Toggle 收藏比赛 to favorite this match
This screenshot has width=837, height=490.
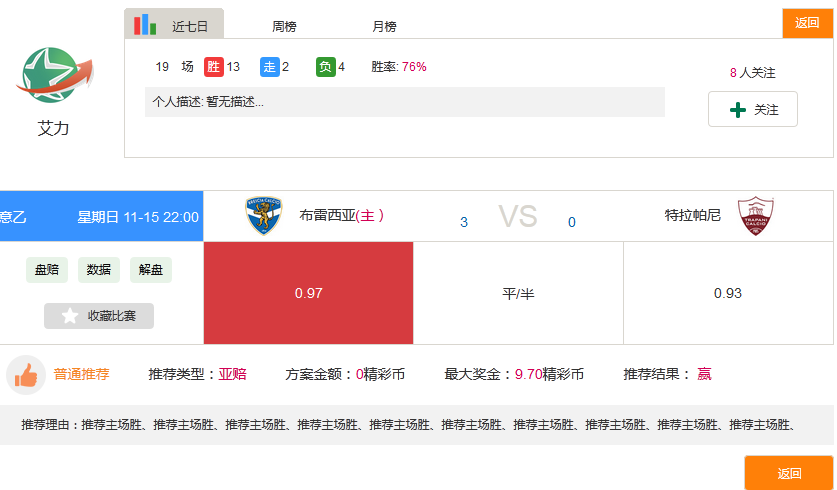99,316
